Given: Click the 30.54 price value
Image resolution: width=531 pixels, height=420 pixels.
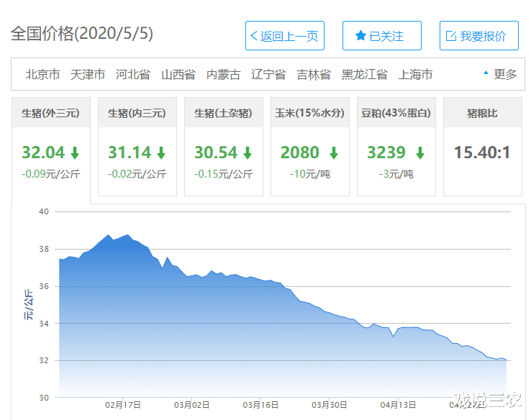Looking at the screenshot, I should point(216,152).
